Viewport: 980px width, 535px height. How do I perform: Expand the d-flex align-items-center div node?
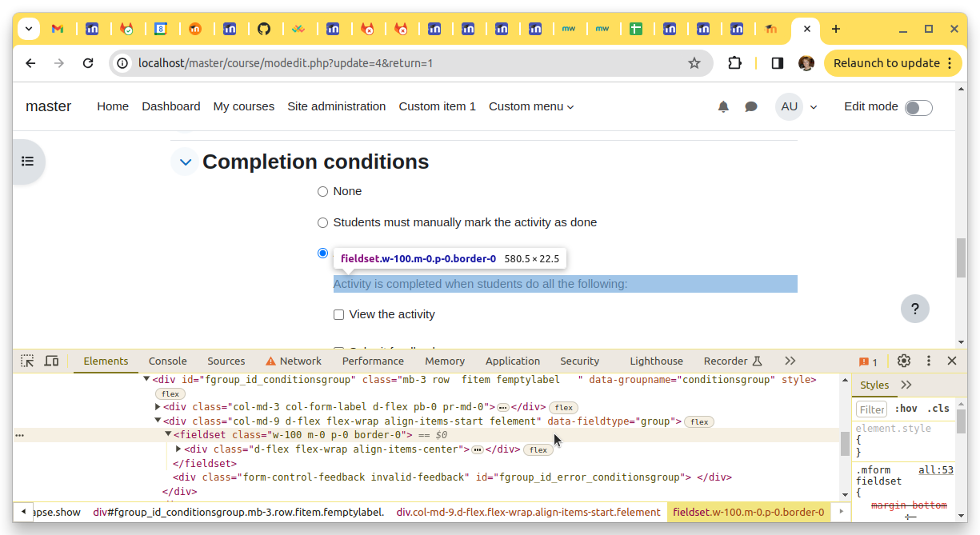pos(179,449)
